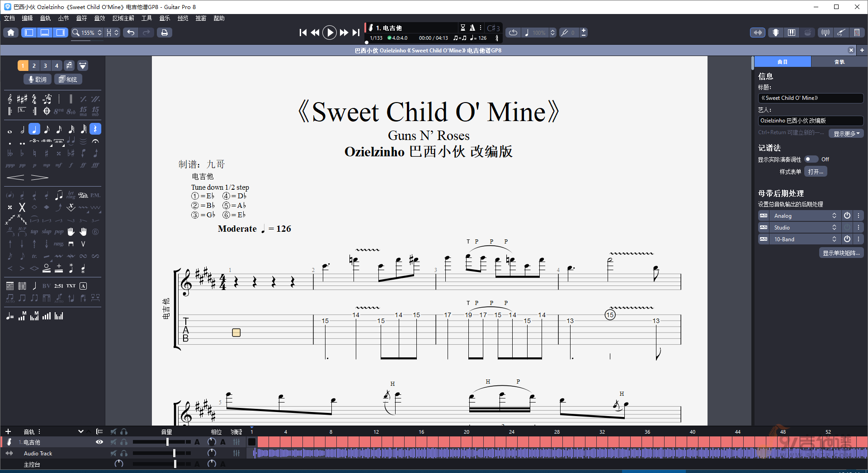Image resolution: width=868 pixels, height=473 pixels.
Task: Switch to the 曲目 tab
Action: coord(783,61)
